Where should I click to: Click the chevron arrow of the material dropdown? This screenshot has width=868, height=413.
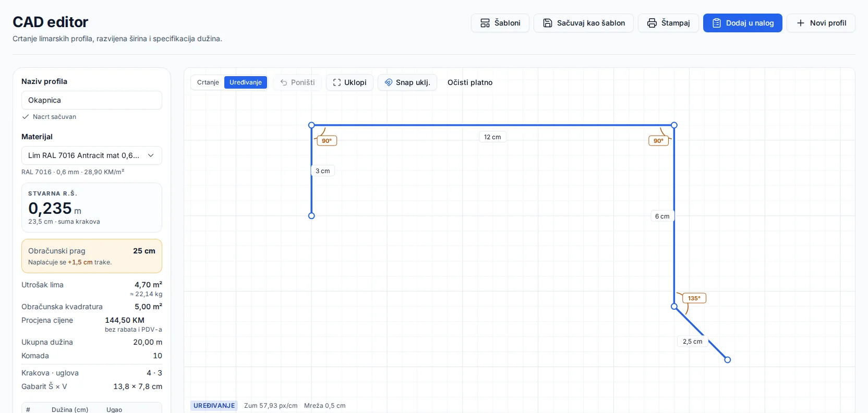click(x=151, y=155)
